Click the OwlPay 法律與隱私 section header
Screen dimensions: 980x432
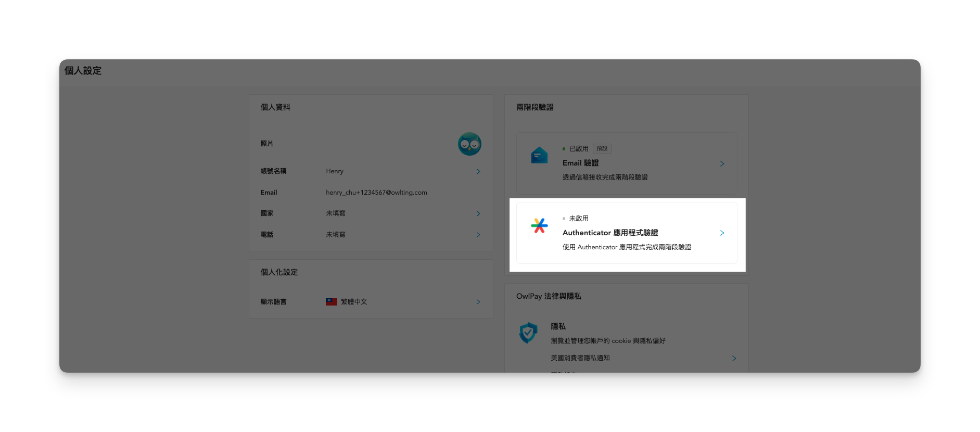(549, 296)
